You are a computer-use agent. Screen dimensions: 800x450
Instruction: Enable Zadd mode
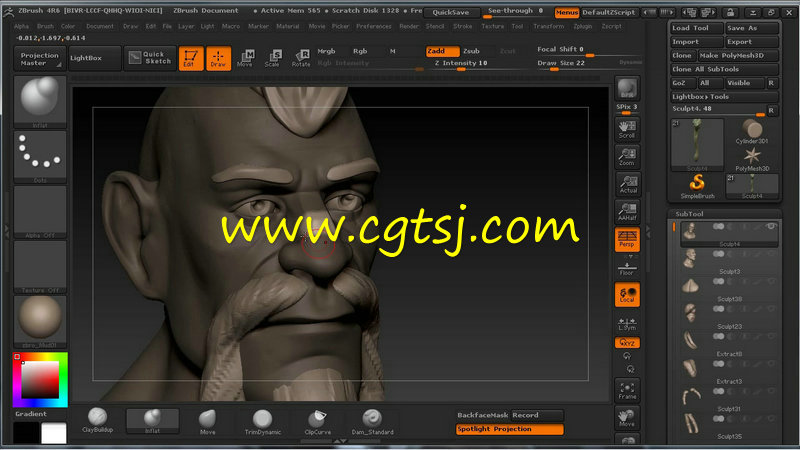click(442, 51)
